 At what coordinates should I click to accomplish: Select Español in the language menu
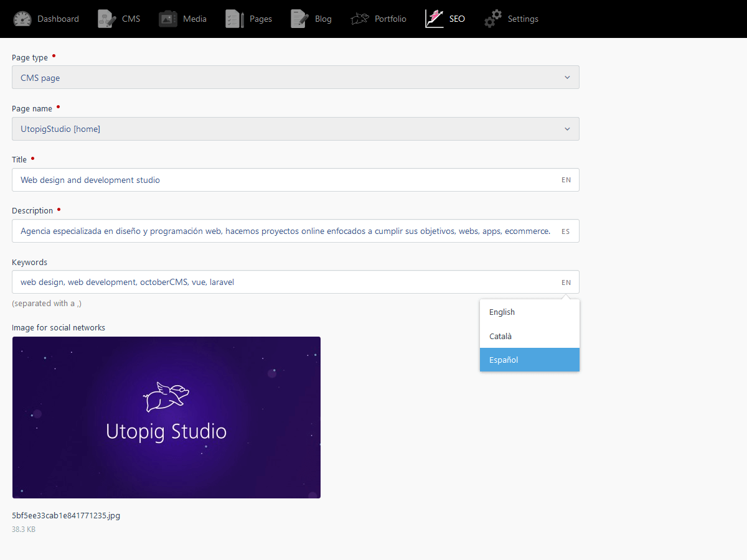tap(530, 360)
